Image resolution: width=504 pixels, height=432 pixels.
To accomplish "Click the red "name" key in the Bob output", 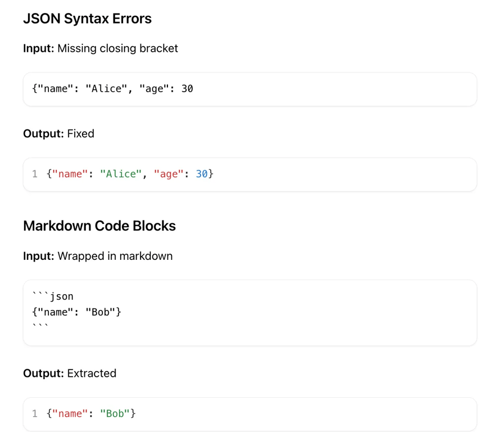I will (70, 414).
